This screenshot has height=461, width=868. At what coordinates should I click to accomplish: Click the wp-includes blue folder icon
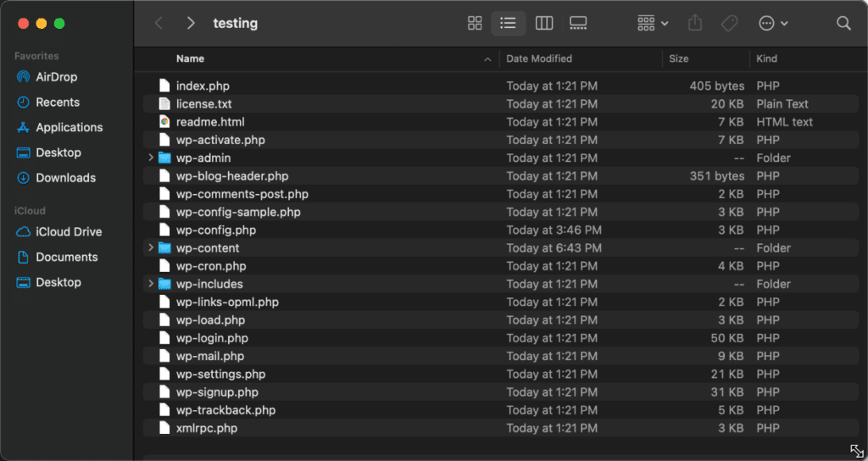point(164,284)
